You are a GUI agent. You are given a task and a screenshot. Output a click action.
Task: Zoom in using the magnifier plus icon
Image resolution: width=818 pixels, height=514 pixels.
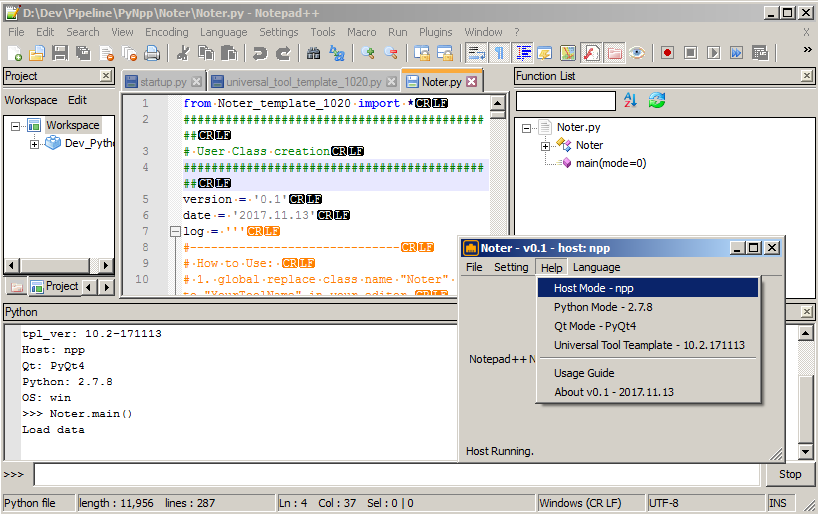point(368,53)
